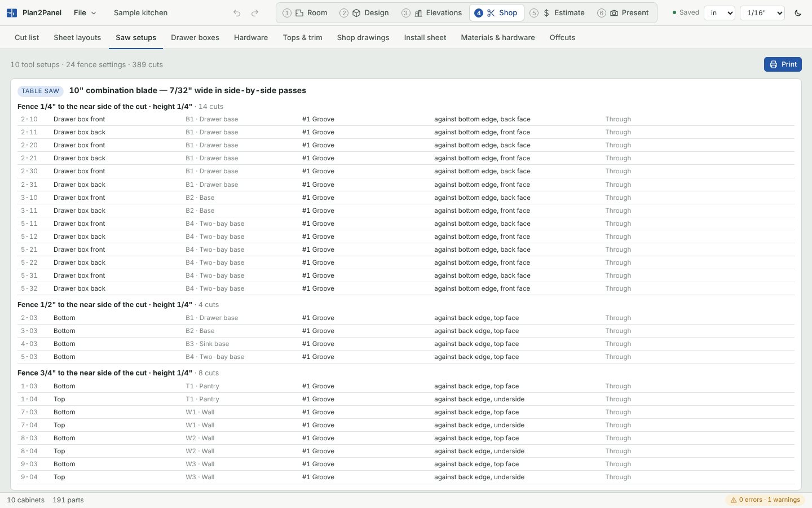Viewport: 812px width, 508px height.
Task: Open the Tops & trim tab
Action: pos(303,37)
